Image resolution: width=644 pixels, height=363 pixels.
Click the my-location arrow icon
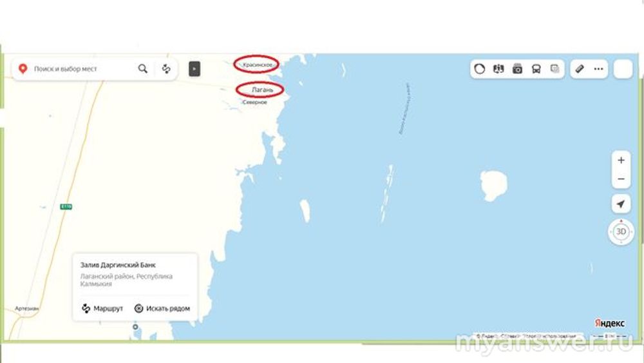(x=621, y=204)
